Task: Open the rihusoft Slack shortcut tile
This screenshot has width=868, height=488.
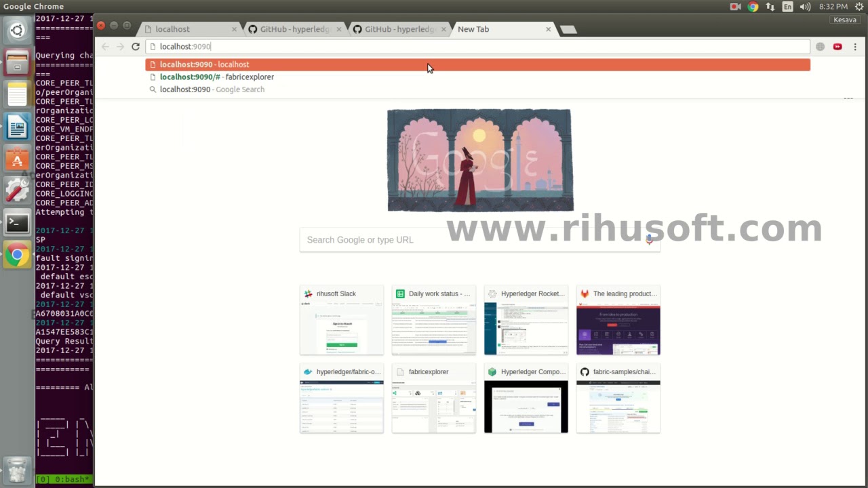Action: tap(342, 321)
